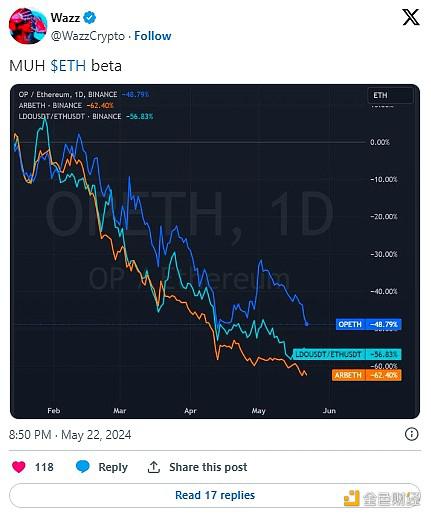Click the X logo icon
Image resolution: width=431 pixels, height=517 pixels.
click(x=411, y=17)
